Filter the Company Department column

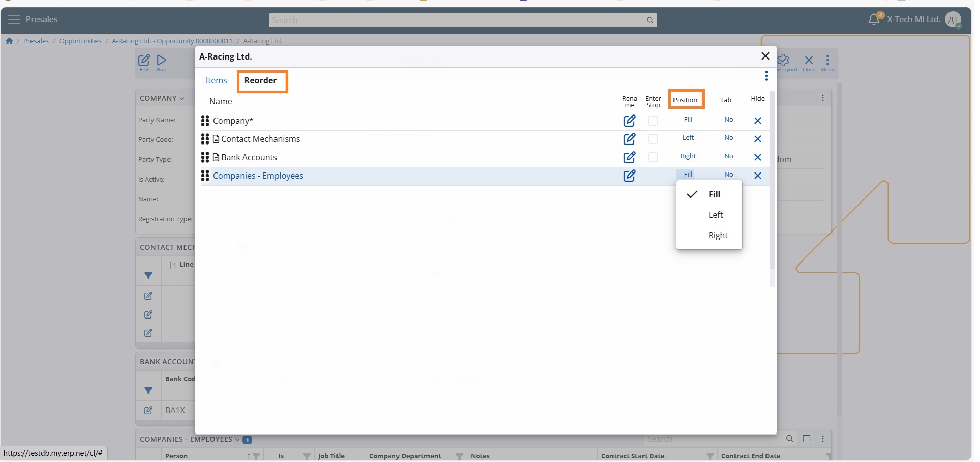tap(459, 456)
